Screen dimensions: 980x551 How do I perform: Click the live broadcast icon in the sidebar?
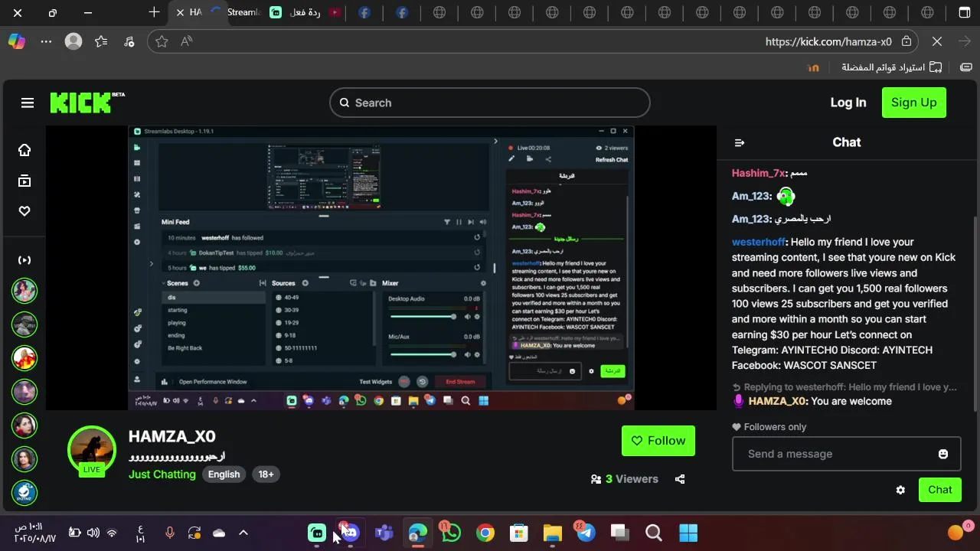click(x=24, y=260)
